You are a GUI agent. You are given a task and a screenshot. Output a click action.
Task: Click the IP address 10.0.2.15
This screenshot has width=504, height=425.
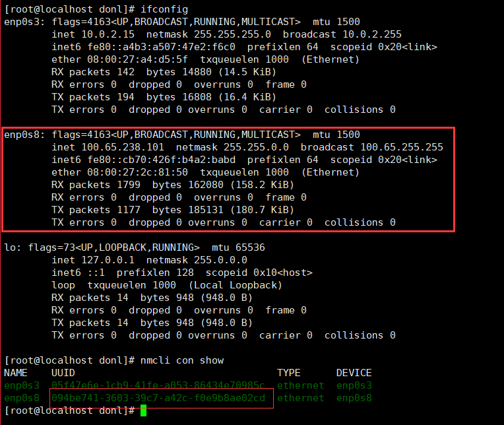point(108,34)
